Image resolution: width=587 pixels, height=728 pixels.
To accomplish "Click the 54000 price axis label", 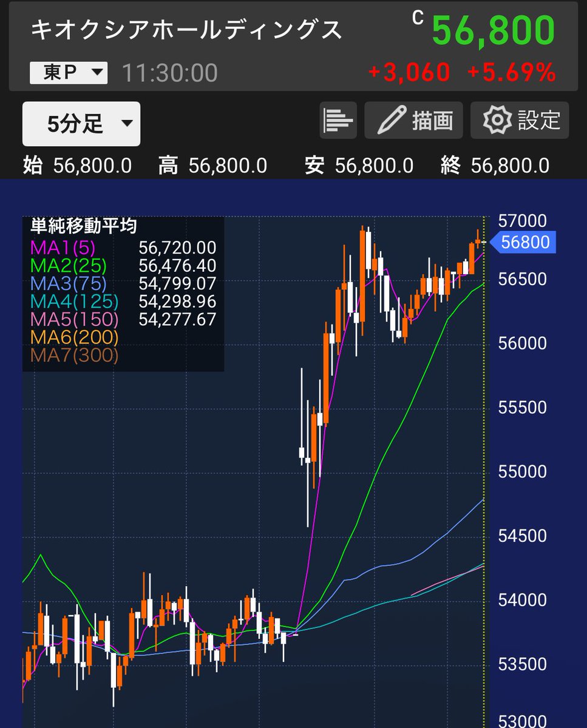I will pos(522,601).
